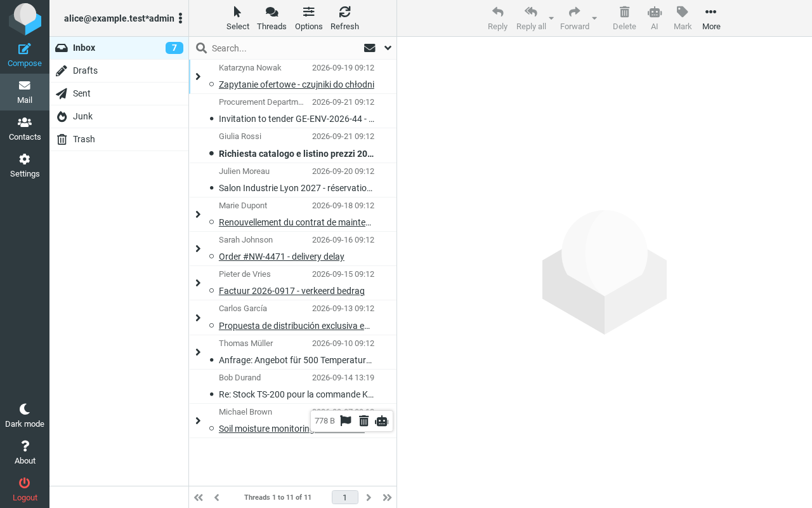The image size is (812, 508).
Task: Go to Mail section in sidebar
Action: (25, 92)
